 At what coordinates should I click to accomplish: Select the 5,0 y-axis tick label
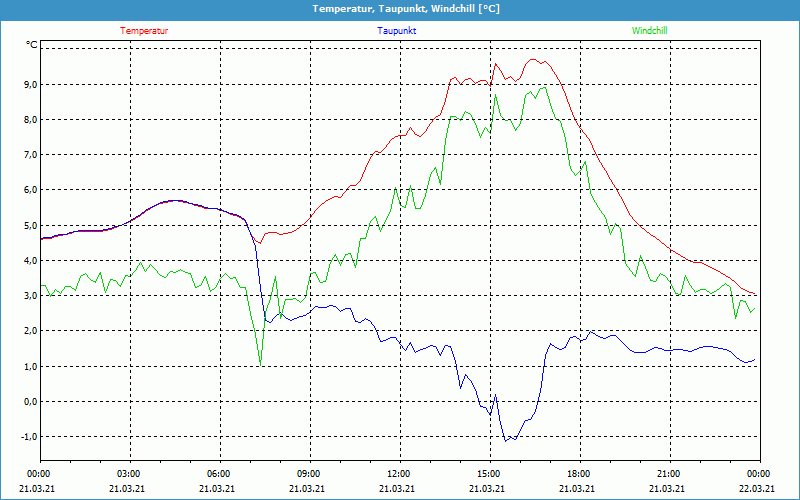click(30, 226)
